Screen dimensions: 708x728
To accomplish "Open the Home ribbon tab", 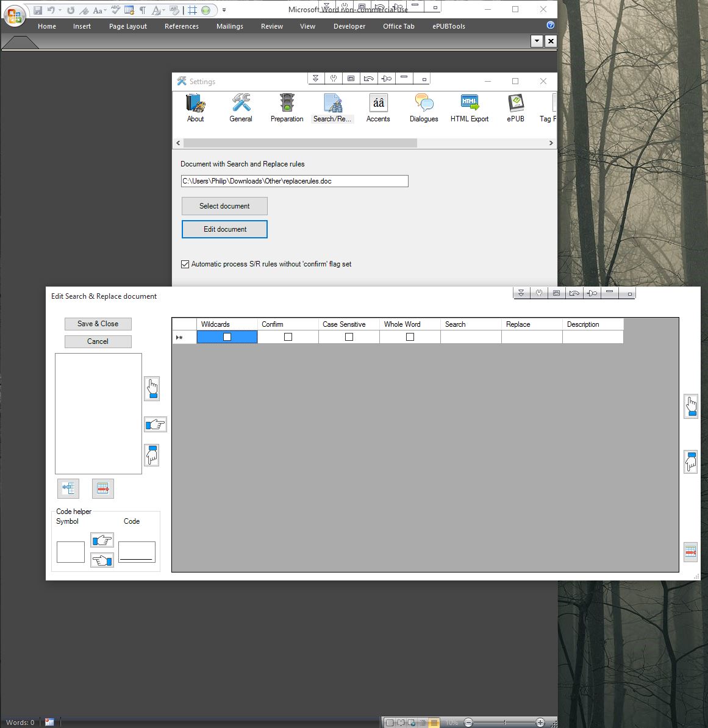I will [x=47, y=26].
